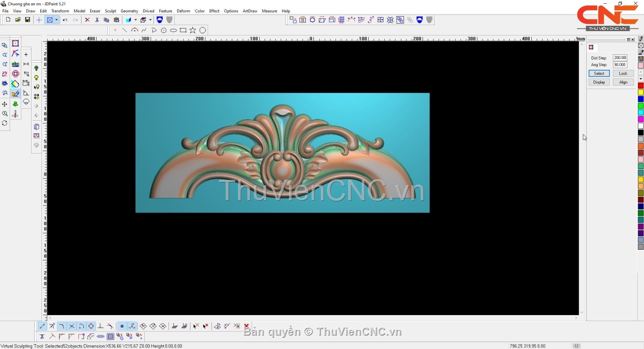Click the Save floppy disk icon

click(27, 20)
